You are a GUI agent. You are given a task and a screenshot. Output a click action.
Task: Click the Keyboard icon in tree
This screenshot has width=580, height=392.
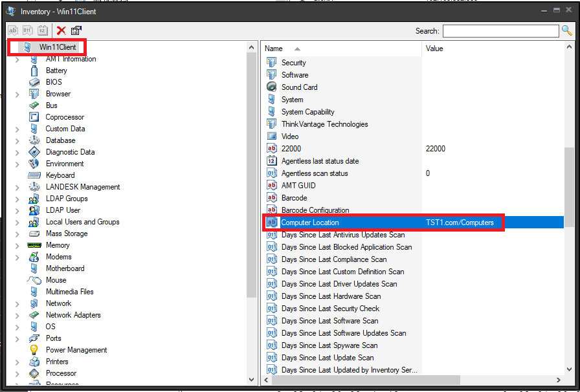[34, 175]
